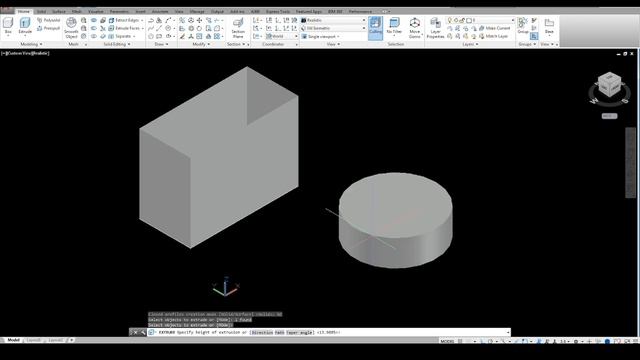Select the Box solid tool

click(8, 26)
